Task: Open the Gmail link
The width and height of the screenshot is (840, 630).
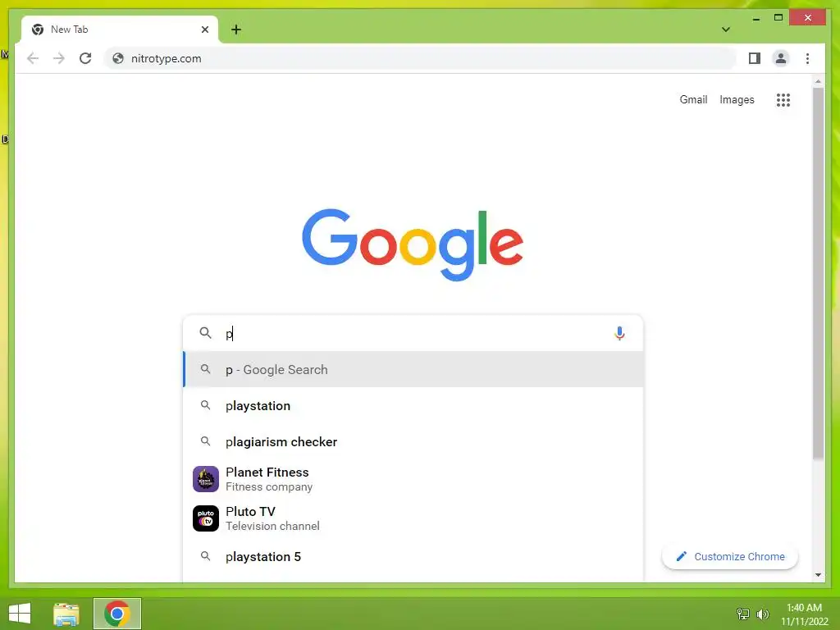Action: pos(693,99)
